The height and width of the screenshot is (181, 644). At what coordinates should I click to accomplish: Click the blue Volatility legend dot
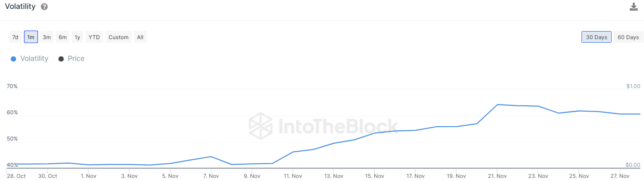pyautogui.click(x=13, y=59)
